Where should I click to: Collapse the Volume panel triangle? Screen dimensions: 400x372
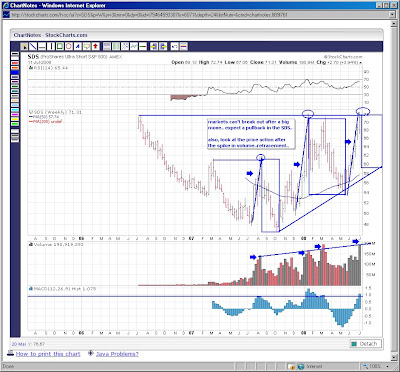point(30,244)
